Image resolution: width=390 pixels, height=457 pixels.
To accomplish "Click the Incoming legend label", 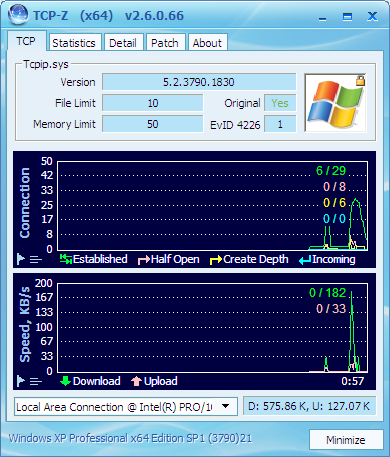I will tap(334, 259).
